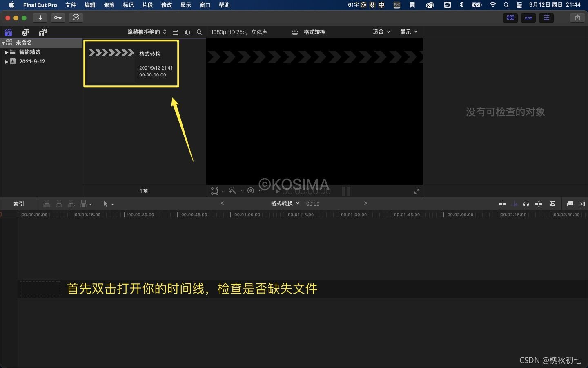
Task: Select the photos and audio sidebar icon
Action: (x=25, y=32)
